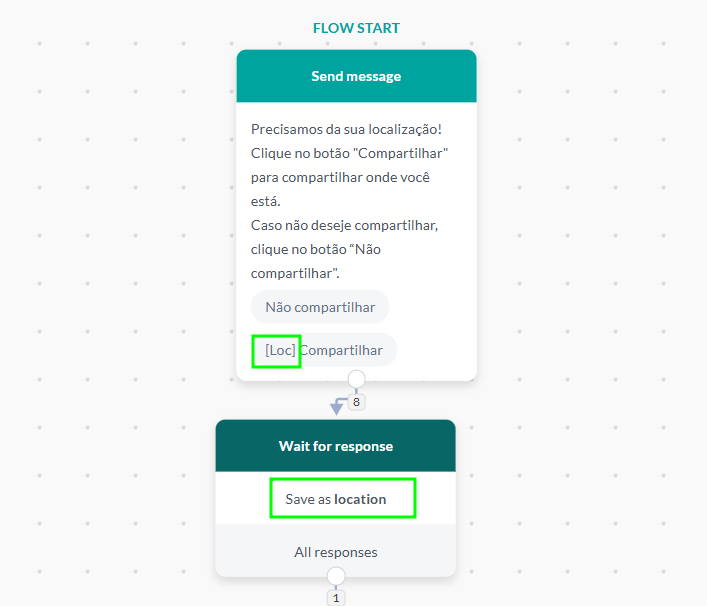This screenshot has width=707, height=606.
Task: Click the "Não compartilhar" quick reply button
Action: click(x=320, y=307)
